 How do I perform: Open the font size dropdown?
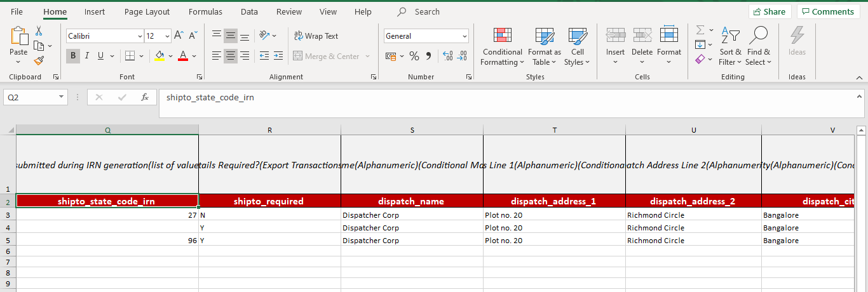(x=167, y=36)
